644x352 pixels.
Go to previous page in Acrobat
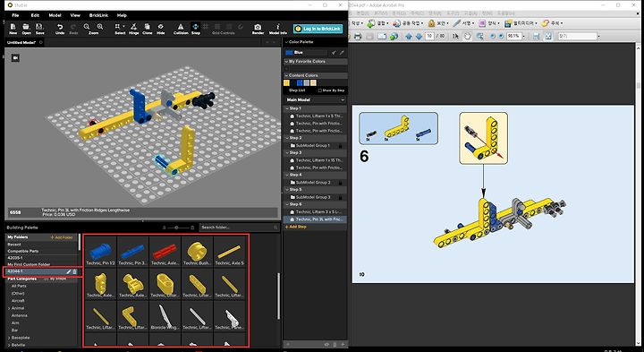point(409,36)
